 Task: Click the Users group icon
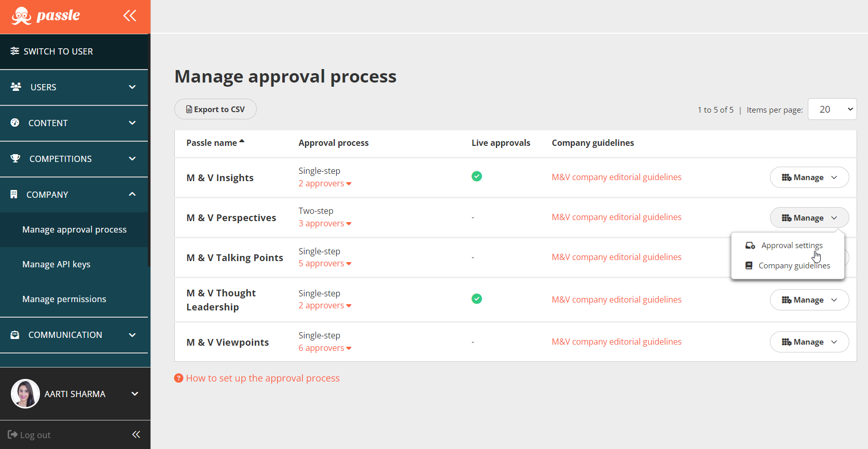point(16,87)
